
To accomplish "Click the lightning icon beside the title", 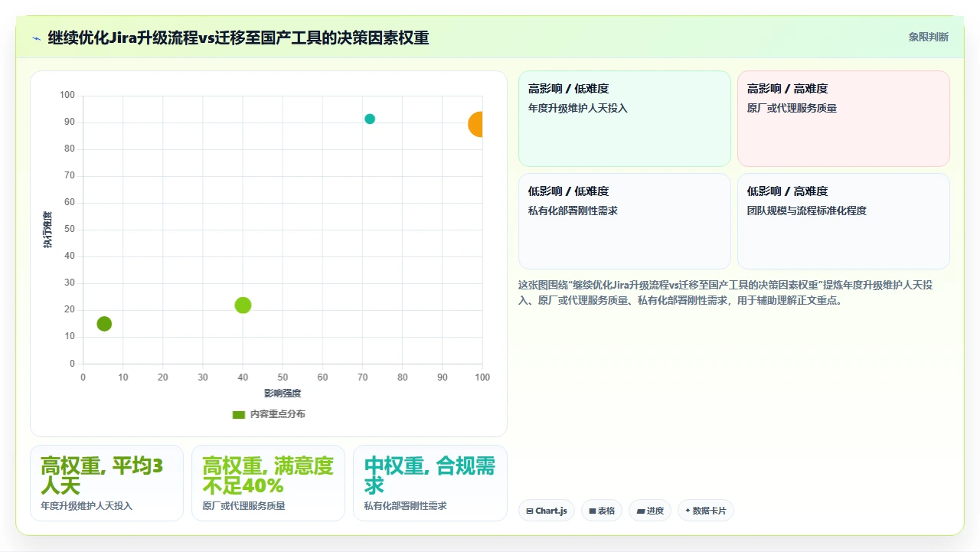I will point(36,38).
